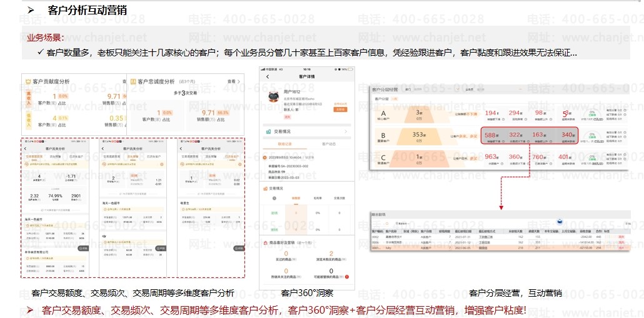Tap the avatar of 用户1612
This screenshot has width=644, height=318.
[x=273, y=98]
